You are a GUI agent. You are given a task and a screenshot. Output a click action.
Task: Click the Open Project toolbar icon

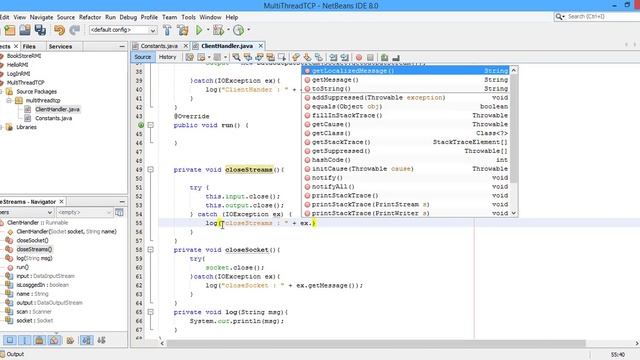25,30
